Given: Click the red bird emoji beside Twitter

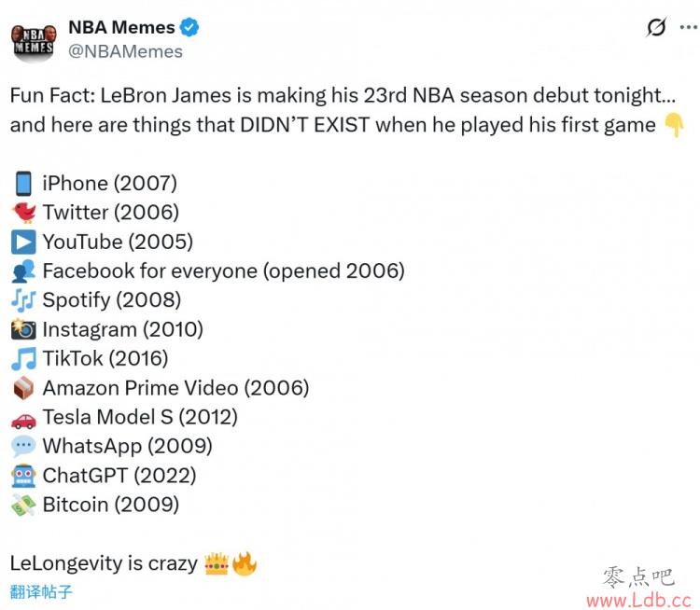Looking at the screenshot, I should 23,213.
